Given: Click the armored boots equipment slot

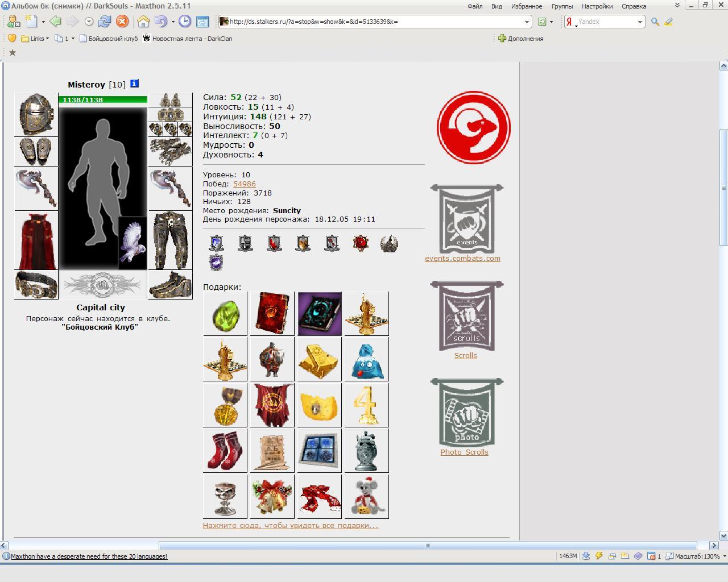Looking at the screenshot, I should point(170,285).
